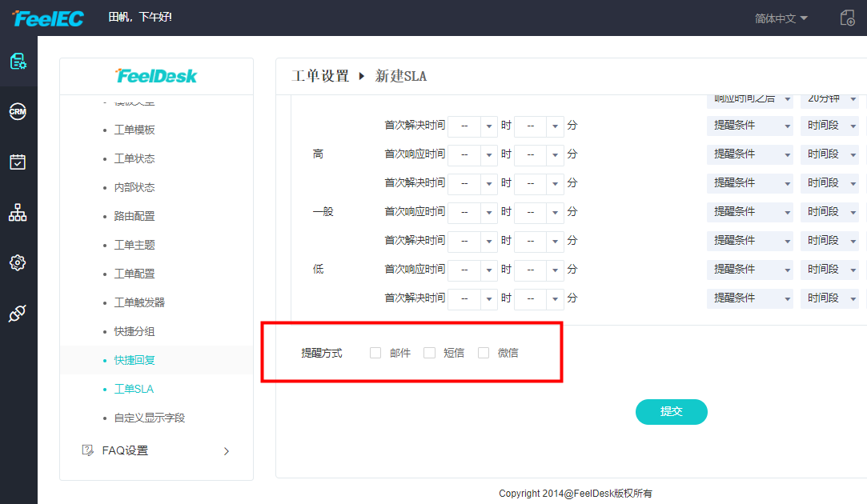Click the active work order settings sidebar icon
Viewport: 867px width, 504px height.
point(18,60)
